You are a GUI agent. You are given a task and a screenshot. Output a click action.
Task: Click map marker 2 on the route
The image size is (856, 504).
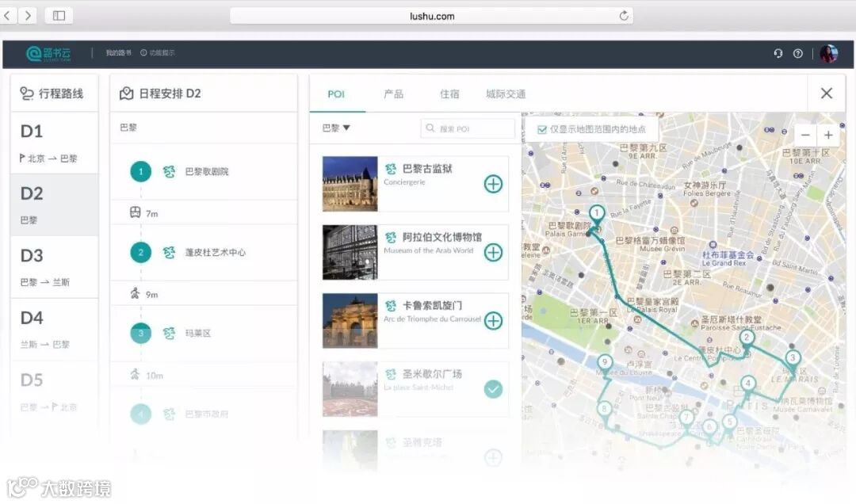(x=747, y=339)
